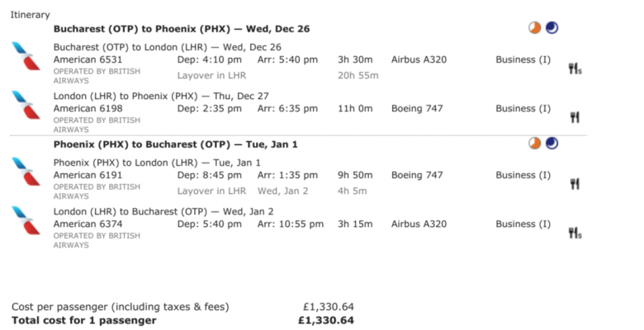Screen dimensions: 644x330
Task: Click the 20h 55m layover in LHR
Action: (358, 76)
